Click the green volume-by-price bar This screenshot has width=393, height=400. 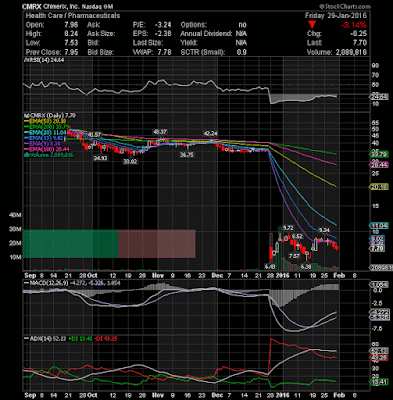(x=70, y=244)
